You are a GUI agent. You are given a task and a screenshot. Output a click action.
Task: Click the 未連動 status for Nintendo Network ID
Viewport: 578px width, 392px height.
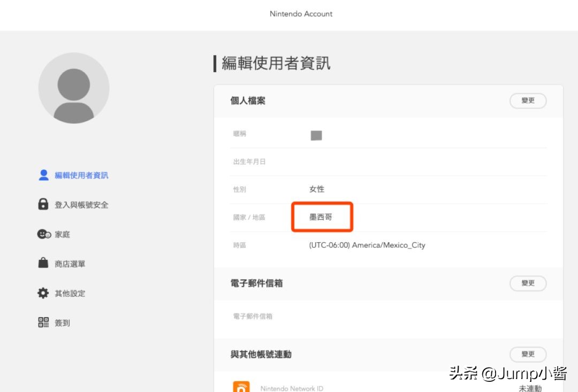coord(530,388)
